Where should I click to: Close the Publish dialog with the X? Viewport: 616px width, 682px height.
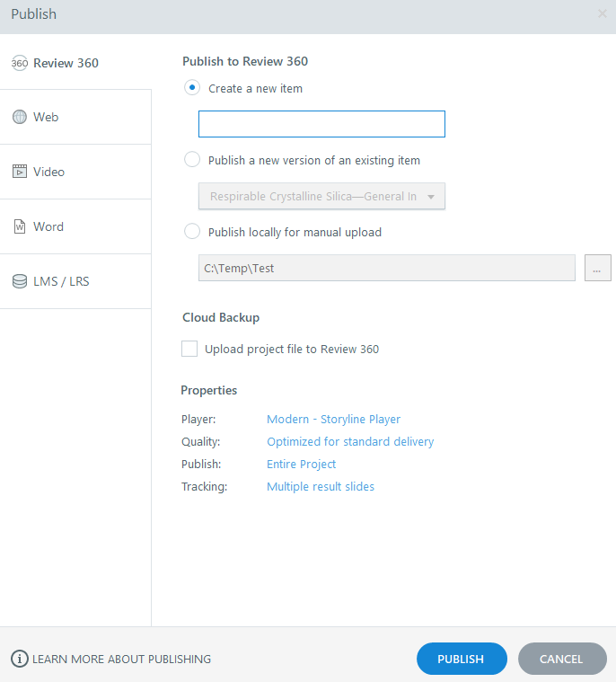pyautogui.click(x=602, y=14)
